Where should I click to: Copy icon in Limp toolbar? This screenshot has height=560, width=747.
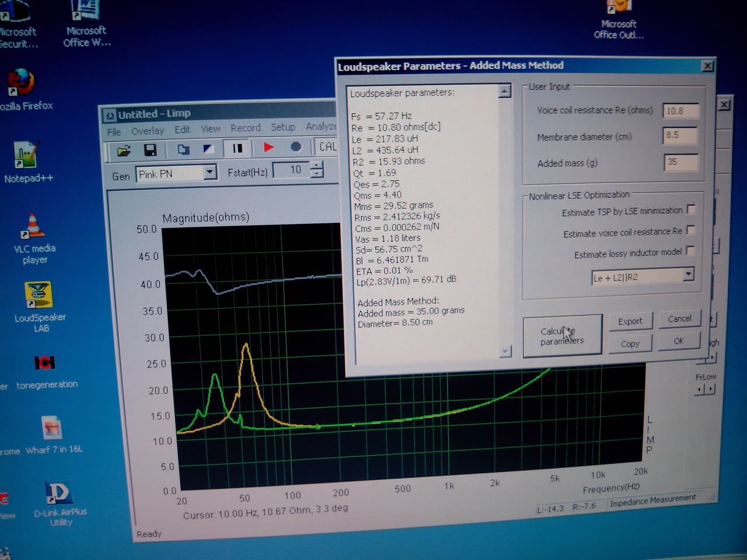click(x=183, y=149)
